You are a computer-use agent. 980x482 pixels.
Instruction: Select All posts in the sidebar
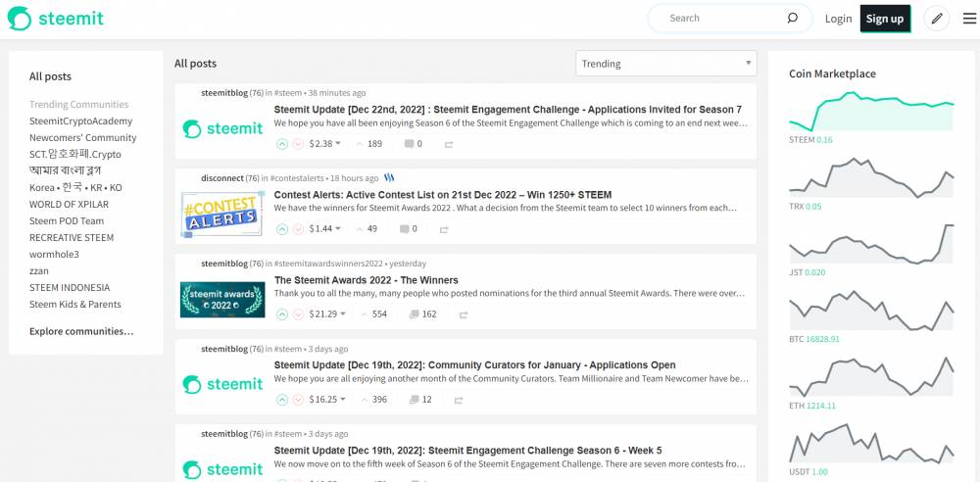point(50,76)
